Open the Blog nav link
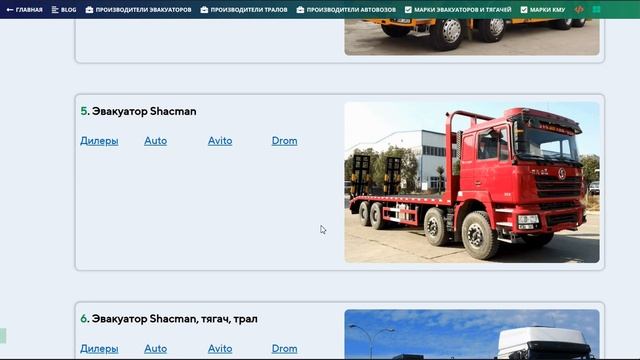Viewport: 640px width, 360px height. (64, 9)
